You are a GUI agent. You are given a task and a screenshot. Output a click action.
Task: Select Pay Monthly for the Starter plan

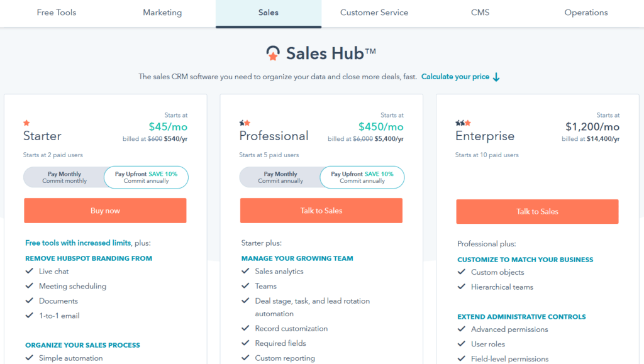click(64, 177)
